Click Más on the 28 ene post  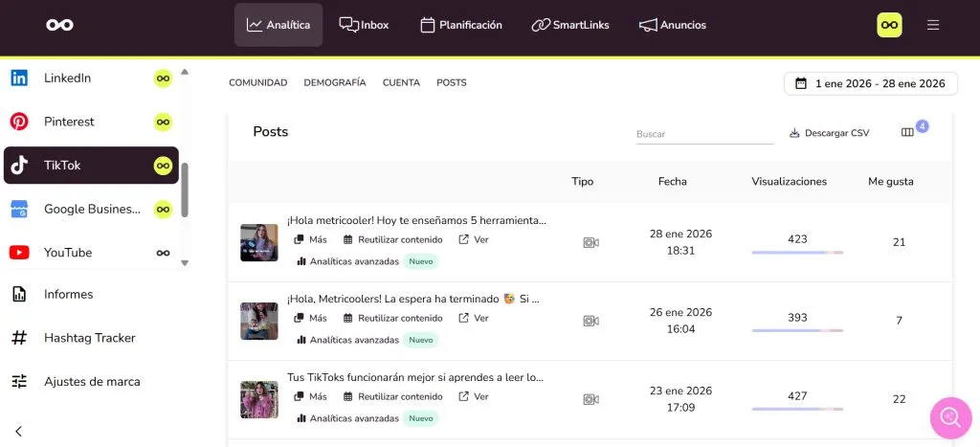pos(311,239)
